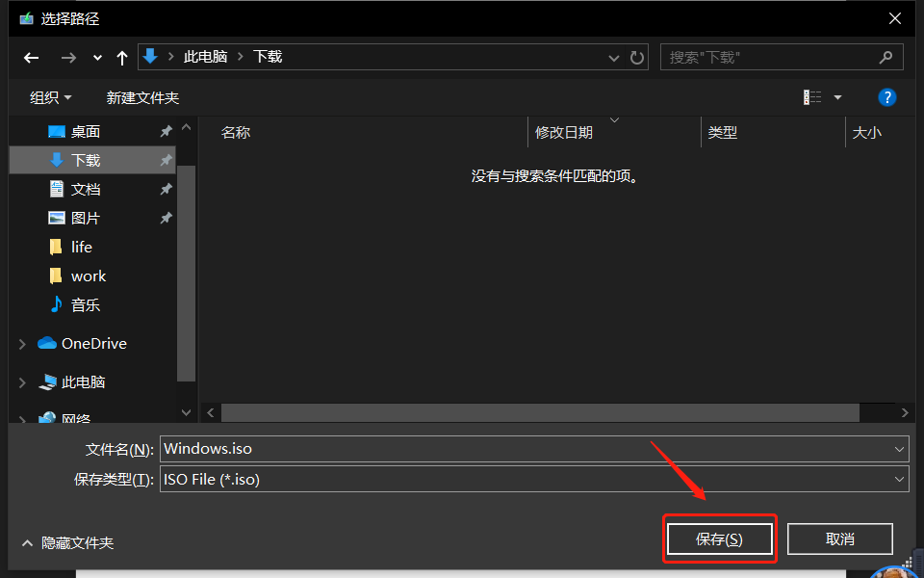Go up one folder level
924x578 pixels.
[122, 58]
